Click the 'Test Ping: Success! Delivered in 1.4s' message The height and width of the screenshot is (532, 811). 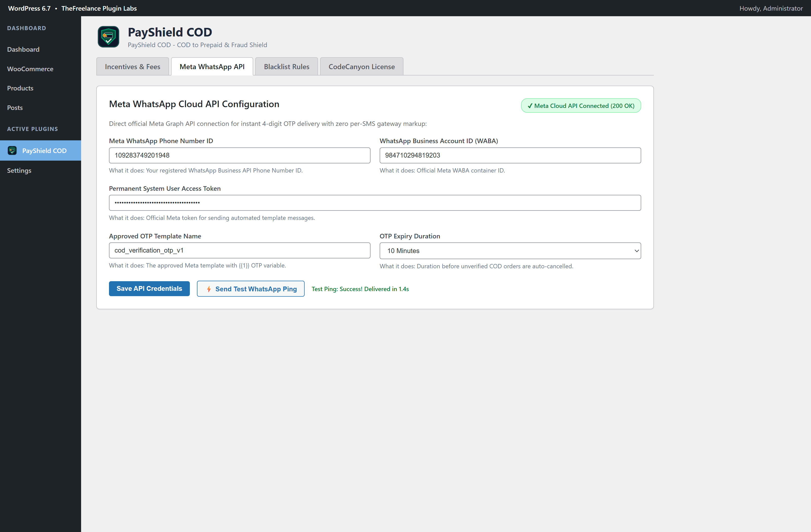click(x=360, y=289)
